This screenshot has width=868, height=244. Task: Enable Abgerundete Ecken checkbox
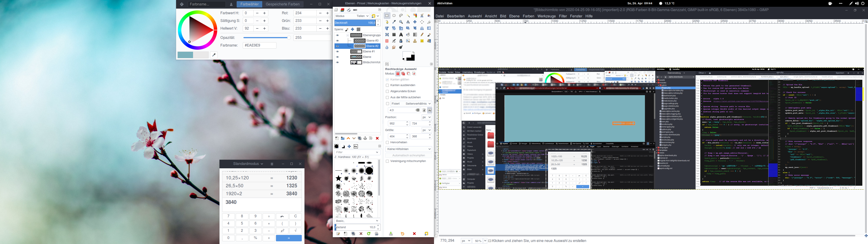tap(387, 91)
